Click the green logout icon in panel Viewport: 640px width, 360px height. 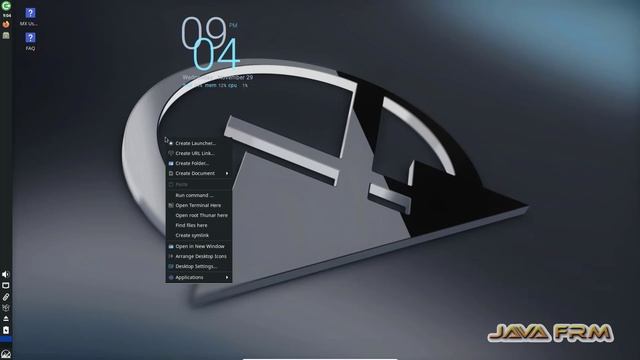click(6, 6)
